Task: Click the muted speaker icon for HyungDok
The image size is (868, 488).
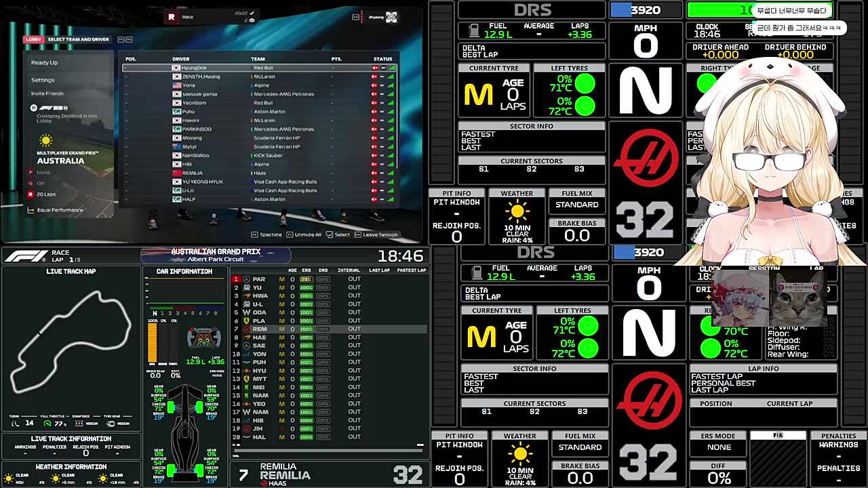Action: point(374,68)
